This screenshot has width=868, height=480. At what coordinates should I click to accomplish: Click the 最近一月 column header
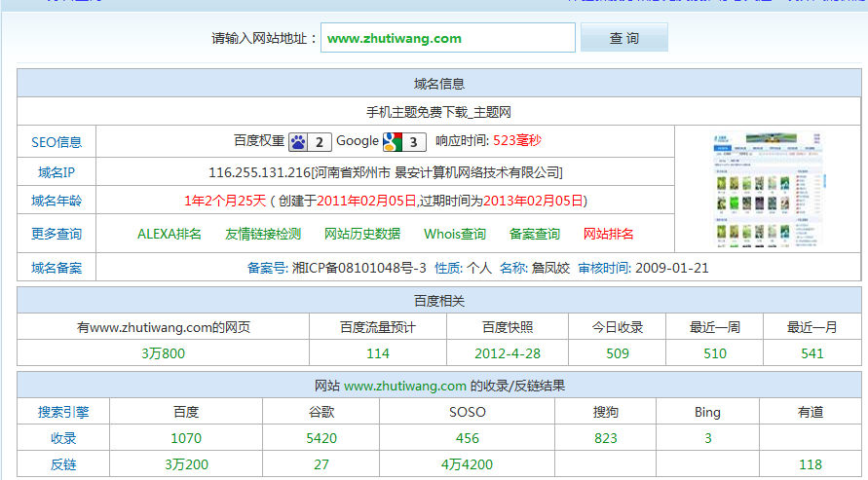812,327
